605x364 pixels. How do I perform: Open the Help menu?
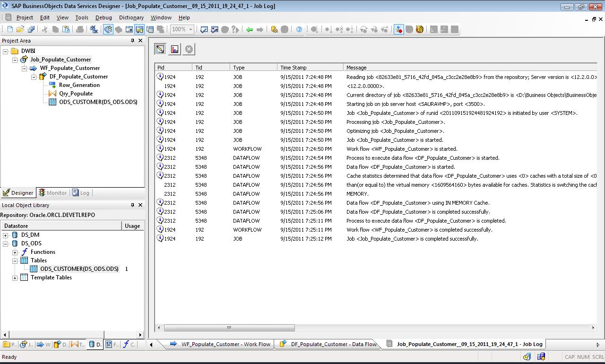coord(184,17)
